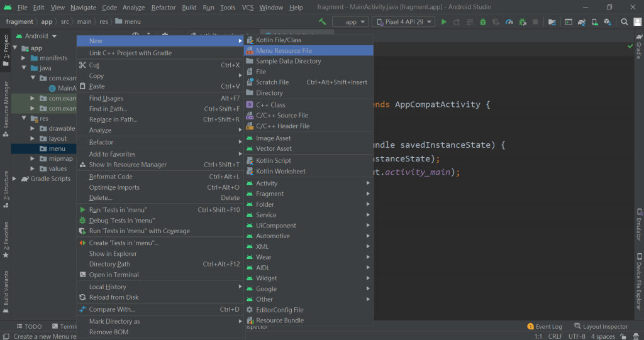Choose Paste from the context menu
644x340 pixels.
pos(160,86)
